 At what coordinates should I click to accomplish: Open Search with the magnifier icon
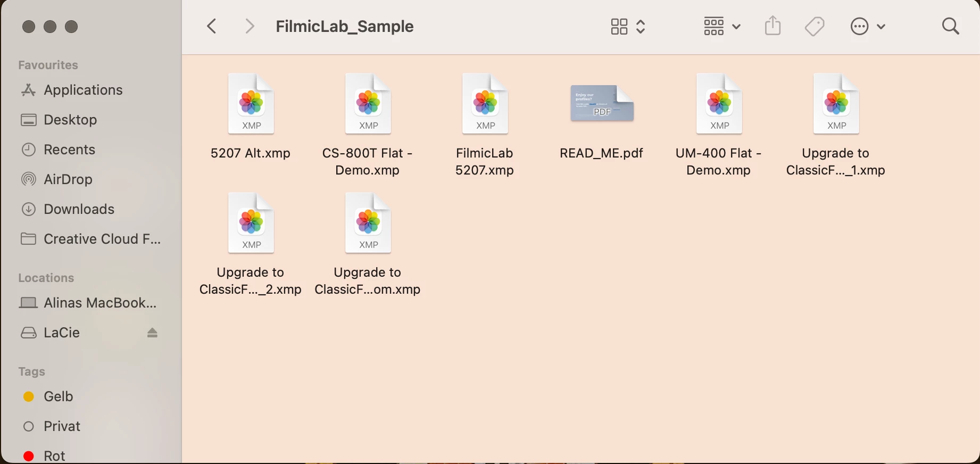click(x=950, y=26)
